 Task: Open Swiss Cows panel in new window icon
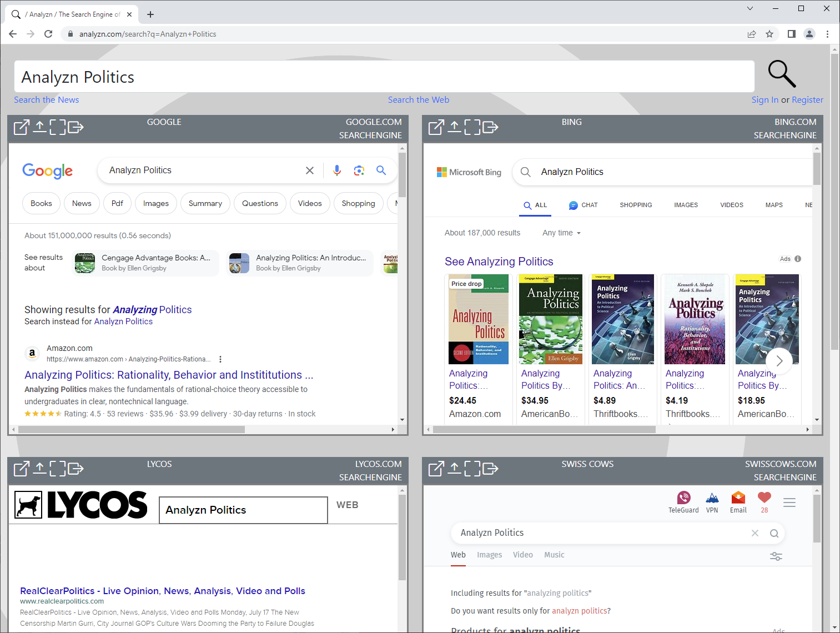[436, 469]
